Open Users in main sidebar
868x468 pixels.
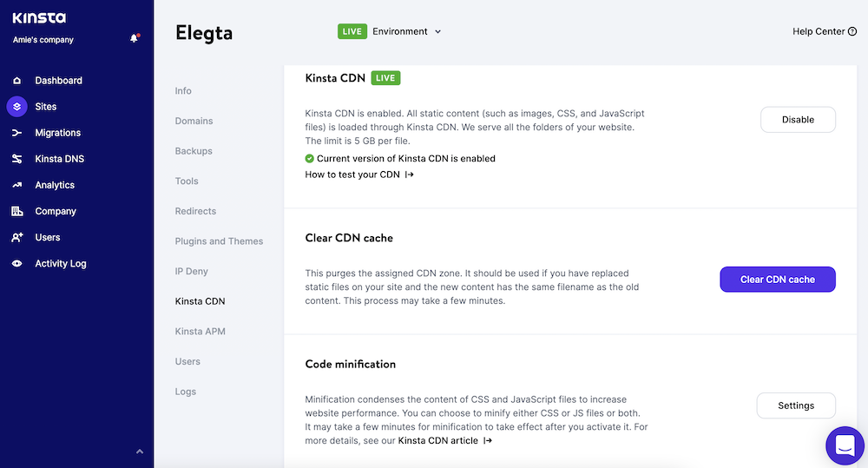point(48,238)
